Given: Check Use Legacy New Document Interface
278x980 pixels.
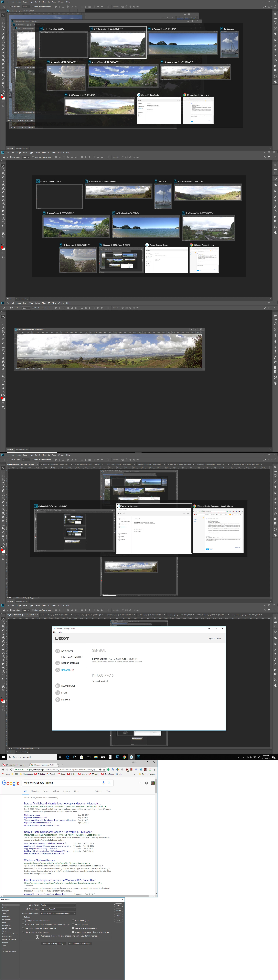Looking at the screenshot, I should [23, 928].
